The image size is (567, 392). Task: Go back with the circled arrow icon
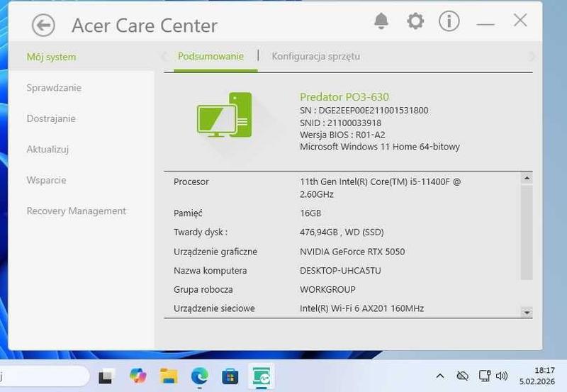tap(43, 26)
